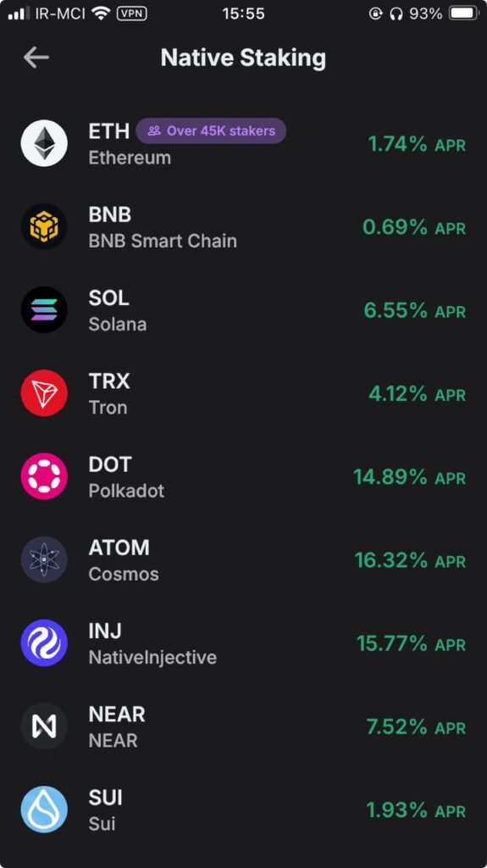Tap the red Tron logo
This screenshot has height=868, width=487.
(44, 393)
